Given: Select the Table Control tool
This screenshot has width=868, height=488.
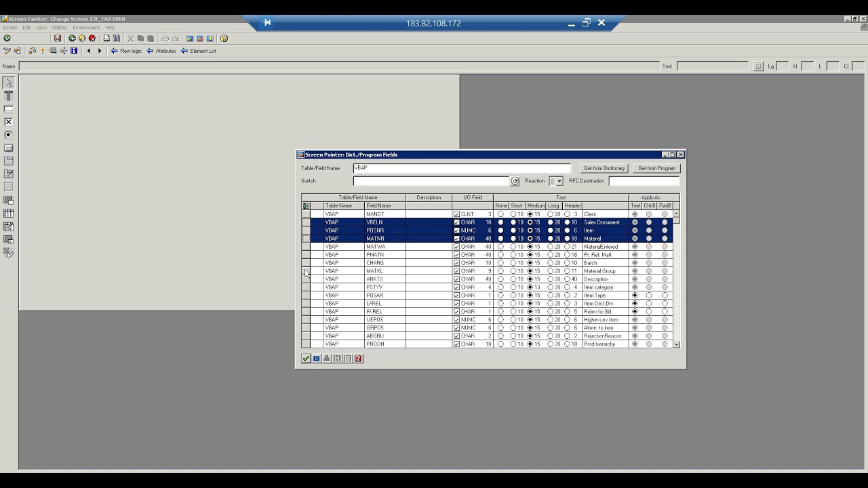Looking at the screenshot, I should tap(9, 213).
